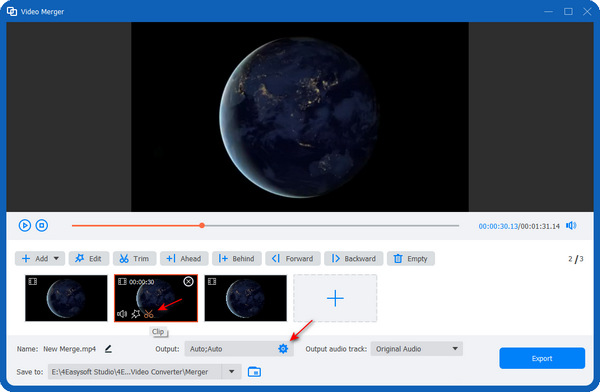This screenshot has height=392, width=600.
Task: Mute the preview volume speaker icon
Action: (x=571, y=225)
